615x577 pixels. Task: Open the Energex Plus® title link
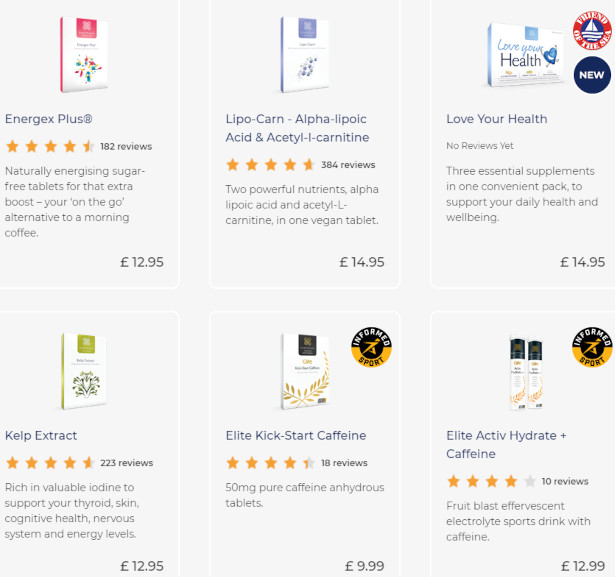pos(49,119)
